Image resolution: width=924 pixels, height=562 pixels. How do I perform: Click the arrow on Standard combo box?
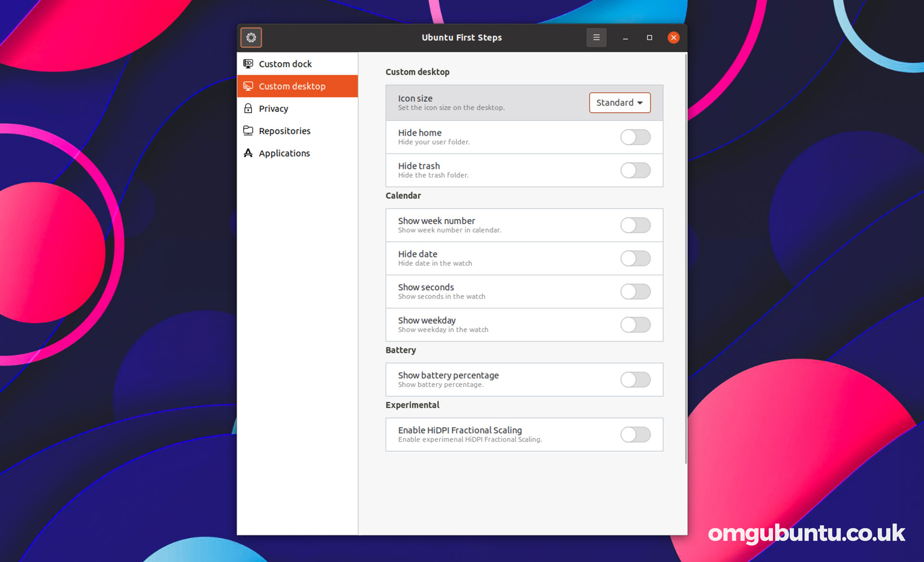tap(640, 103)
